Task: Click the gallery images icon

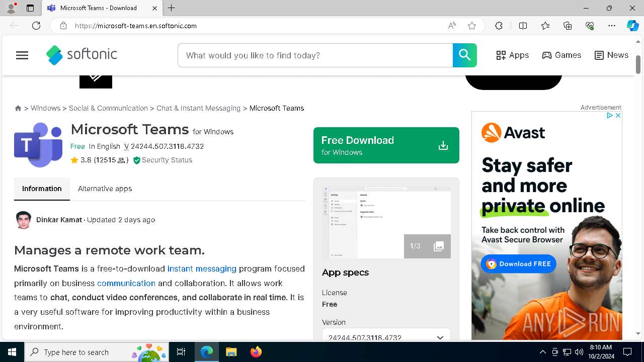Action: tap(439, 246)
